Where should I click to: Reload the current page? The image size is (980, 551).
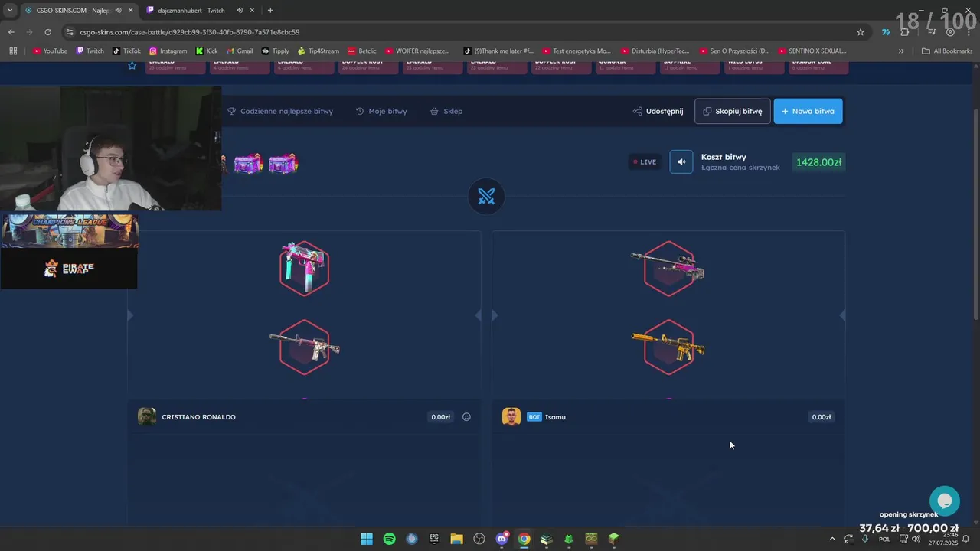[x=47, y=32]
